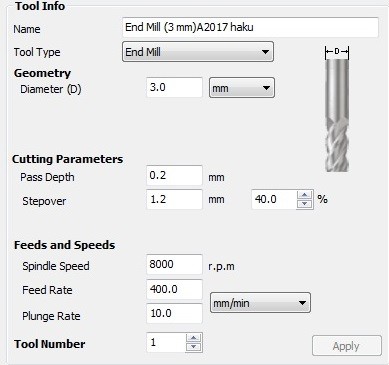389x365 pixels.
Task: Decrement Tool Number with down arrow
Action: pyautogui.click(x=194, y=347)
